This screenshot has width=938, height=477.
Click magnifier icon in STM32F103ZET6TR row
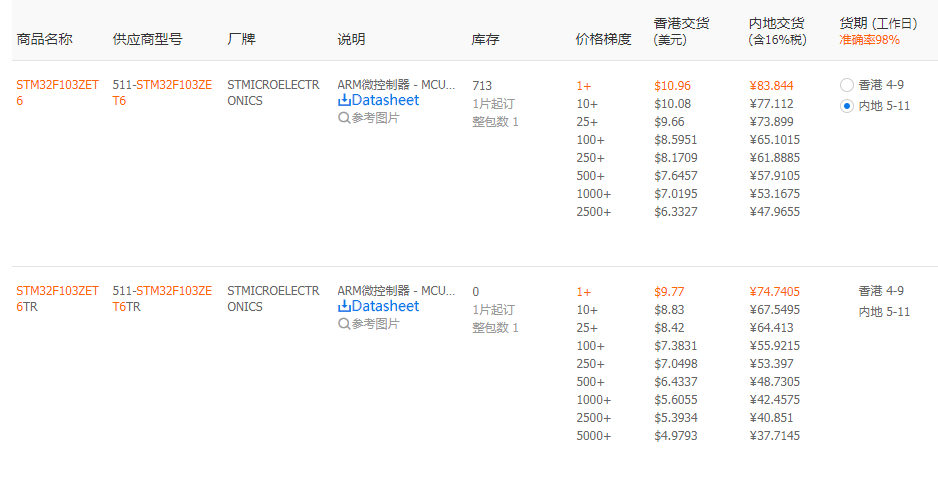tap(344, 324)
